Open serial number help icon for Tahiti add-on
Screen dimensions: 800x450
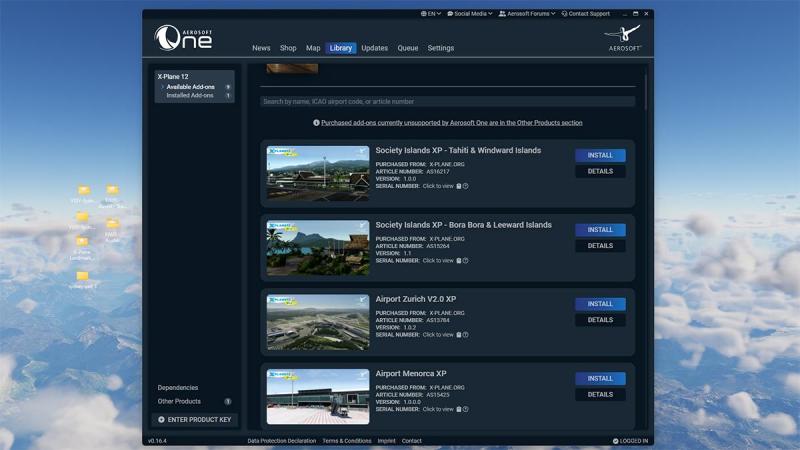click(465, 186)
